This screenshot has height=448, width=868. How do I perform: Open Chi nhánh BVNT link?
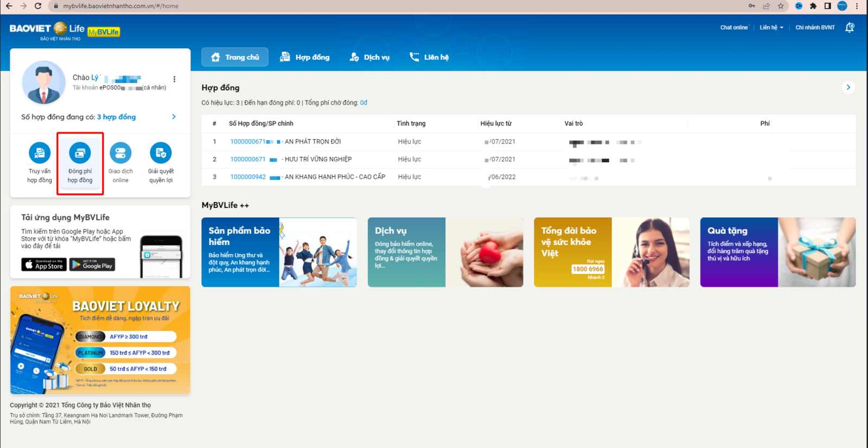(x=815, y=28)
